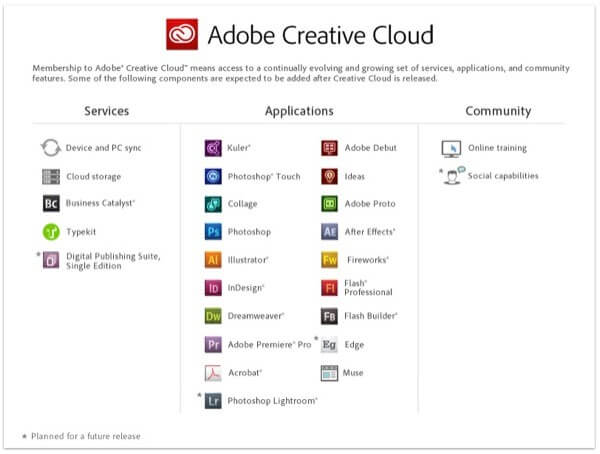This screenshot has height=454, width=600.
Task: Select the 'InDesign' text label
Action: (246, 288)
